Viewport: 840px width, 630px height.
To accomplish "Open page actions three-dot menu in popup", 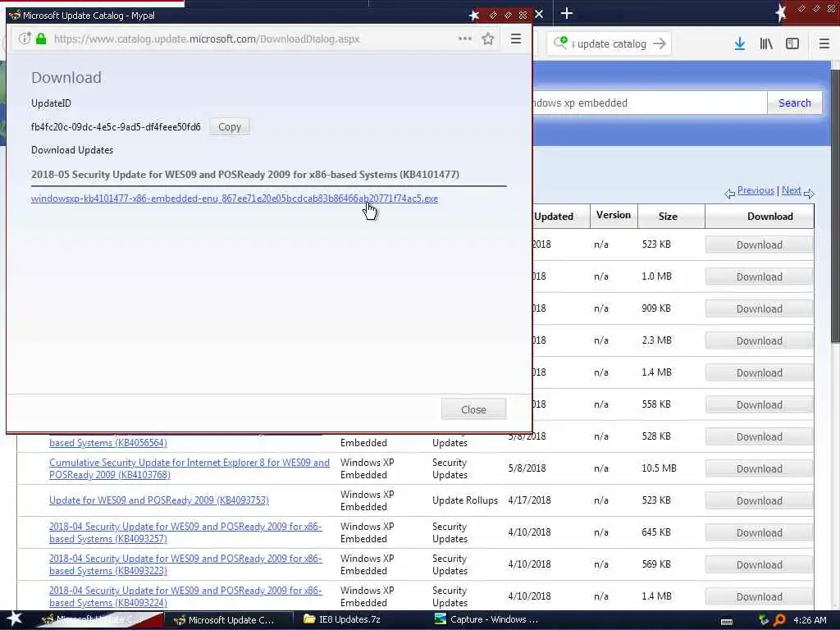I will click(465, 39).
